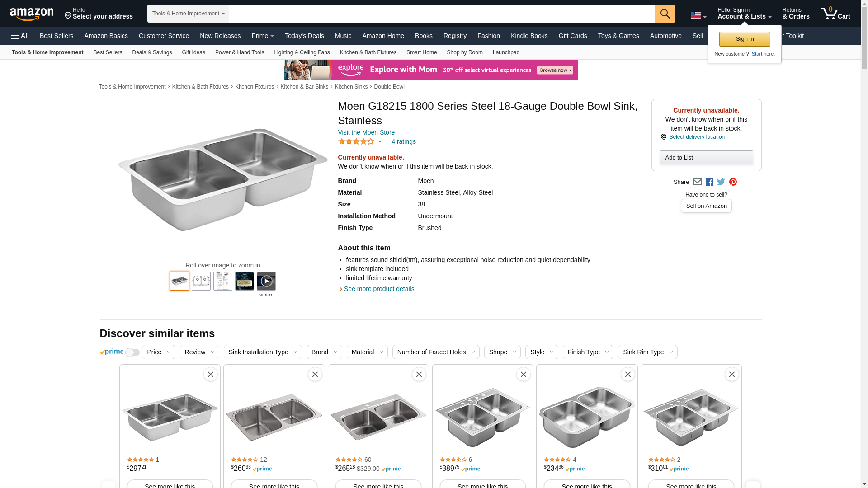Play the product video thumbnail

(x=266, y=281)
